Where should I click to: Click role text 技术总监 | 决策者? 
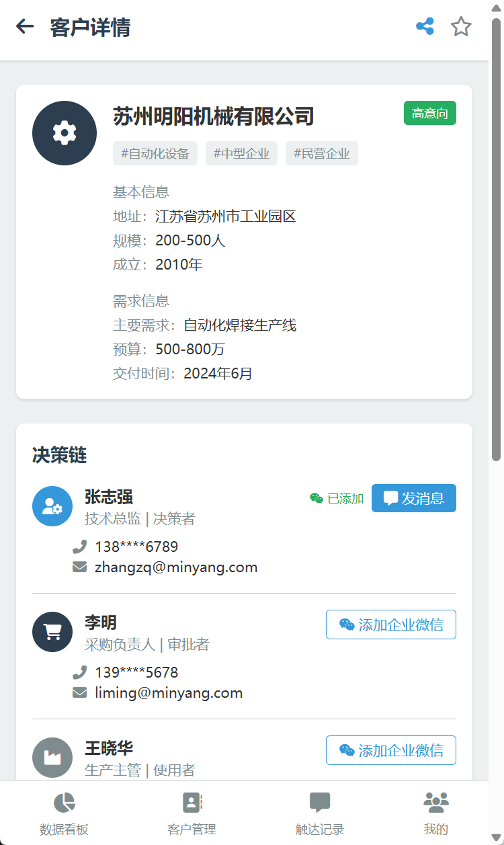click(x=140, y=519)
